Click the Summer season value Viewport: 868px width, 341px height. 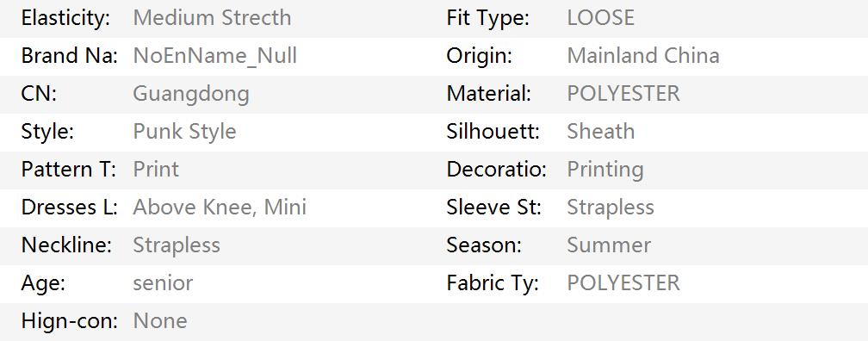pos(609,245)
